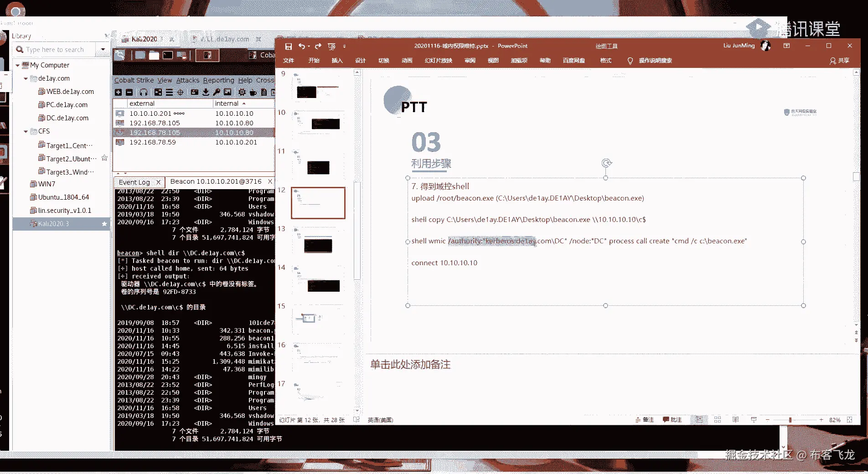This screenshot has height=474, width=868.
Task: Switch to Normal view in status bar
Action: pos(699,420)
